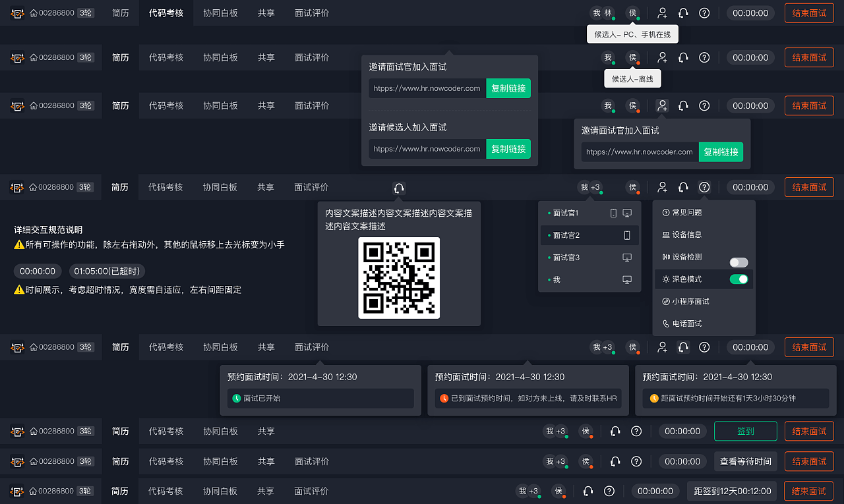Select 常见问题 in help menu
Image resolution: width=844 pixels, height=504 pixels.
pos(704,212)
